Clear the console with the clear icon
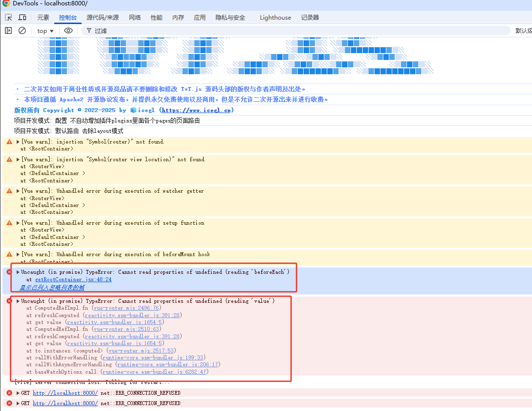The height and width of the screenshot is (411, 532). tap(22, 30)
